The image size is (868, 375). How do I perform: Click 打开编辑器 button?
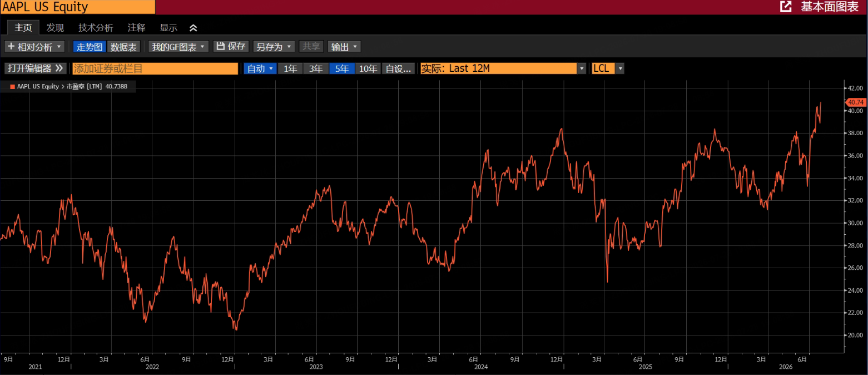pos(36,68)
